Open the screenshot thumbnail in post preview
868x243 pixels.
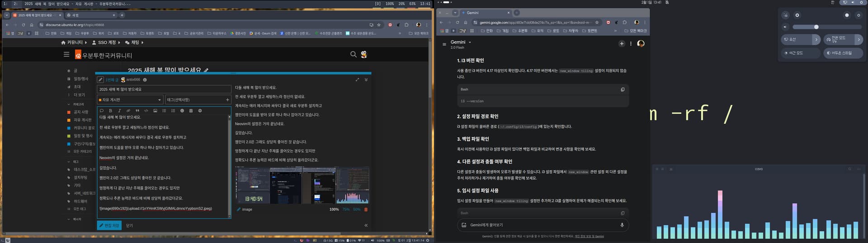pos(302,186)
